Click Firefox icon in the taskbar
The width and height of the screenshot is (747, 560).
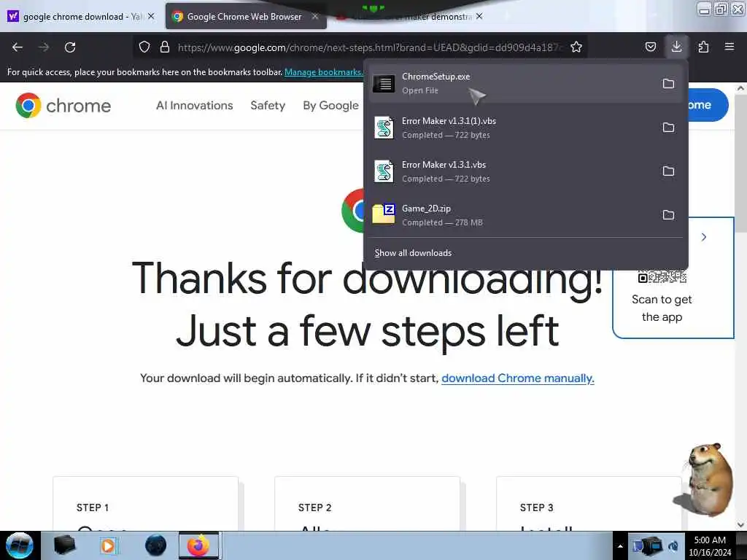[x=198, y=545]
